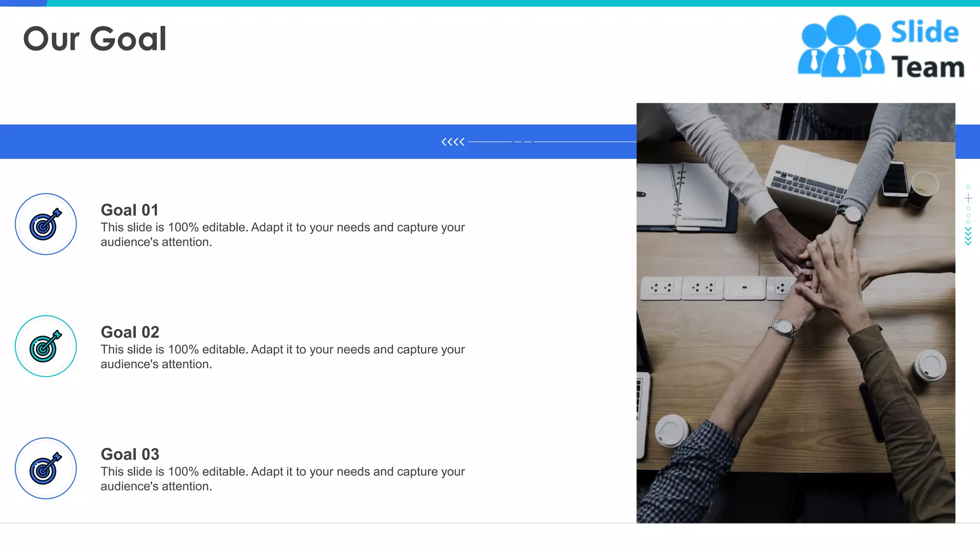Click the Goal 01 target icon

point(45,224)
